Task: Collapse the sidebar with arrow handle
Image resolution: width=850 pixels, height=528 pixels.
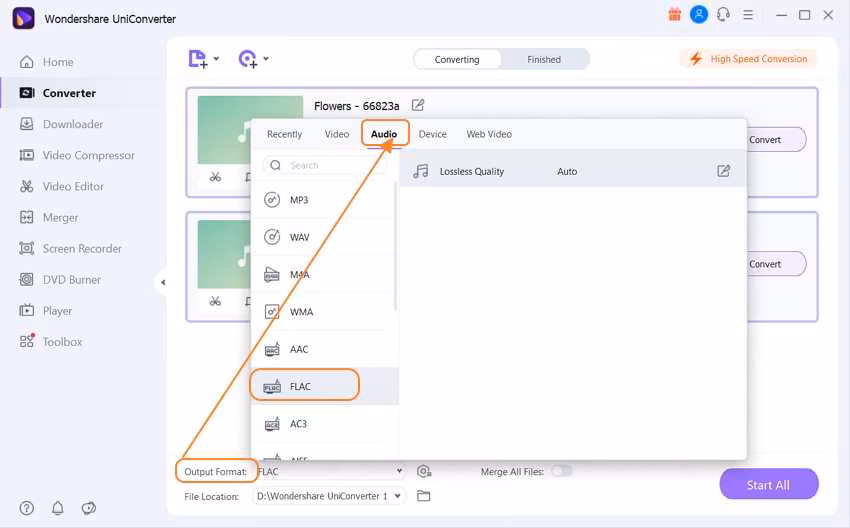Action: 163,282
